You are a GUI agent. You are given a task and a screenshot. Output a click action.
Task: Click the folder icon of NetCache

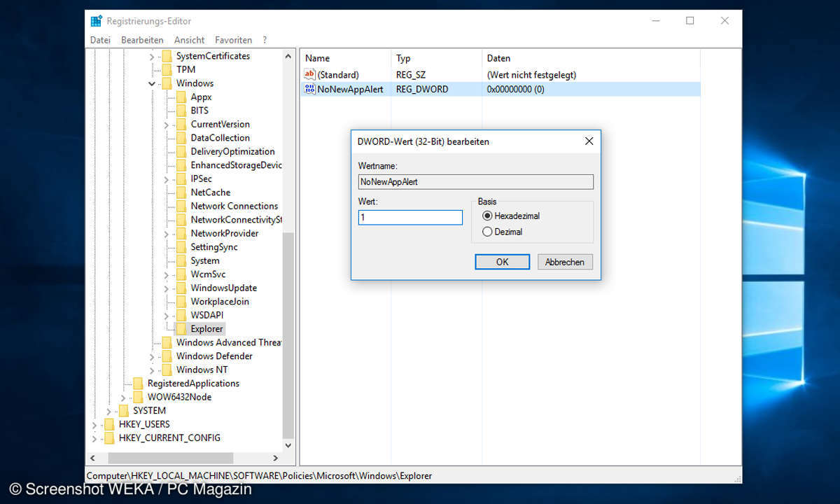click(181, 192)
